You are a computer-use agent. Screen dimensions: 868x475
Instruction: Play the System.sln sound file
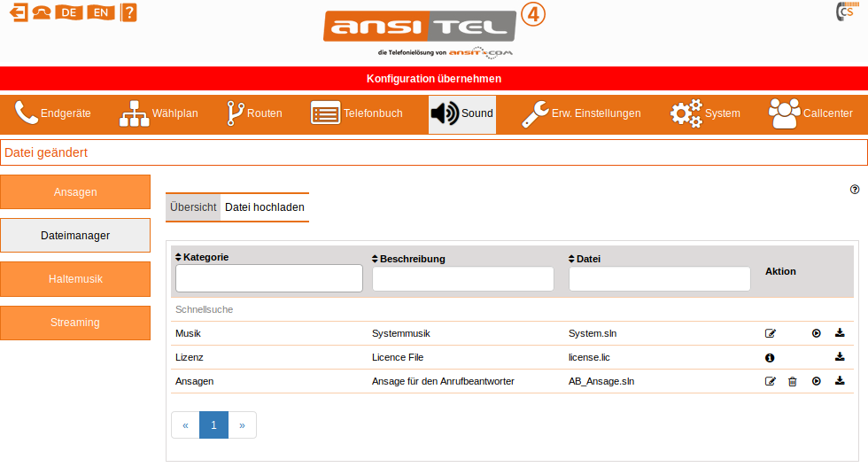(817, 334)
